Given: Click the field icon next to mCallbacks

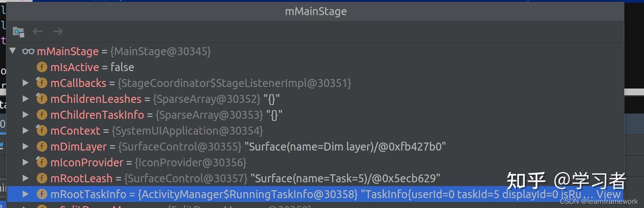Looking at the screenshot, I should (x=42, y=83).
